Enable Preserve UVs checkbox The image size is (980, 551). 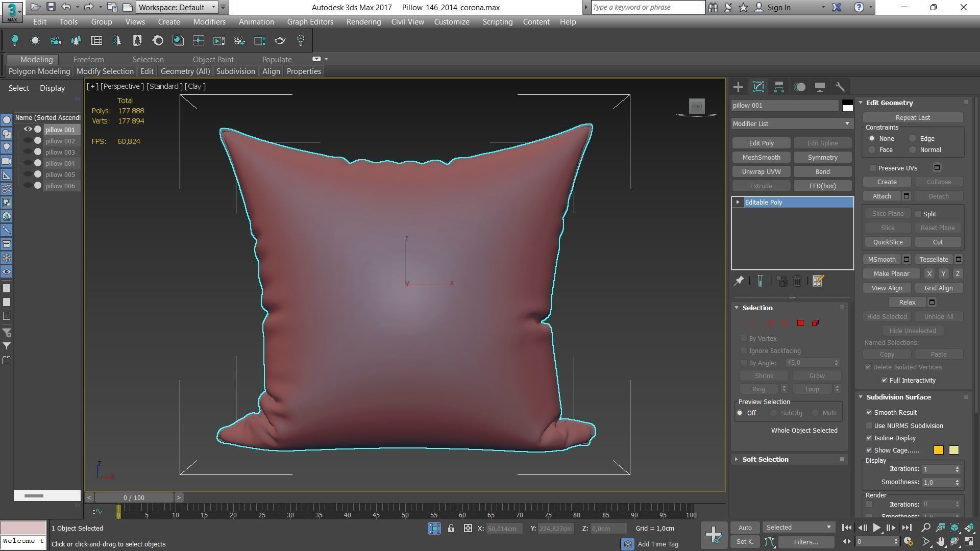pos(873,168)
